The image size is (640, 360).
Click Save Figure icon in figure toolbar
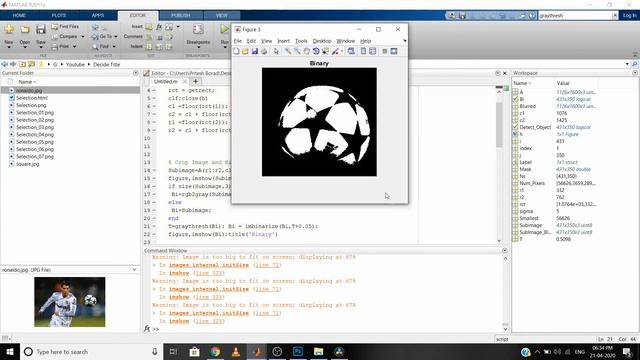(255, 51)
